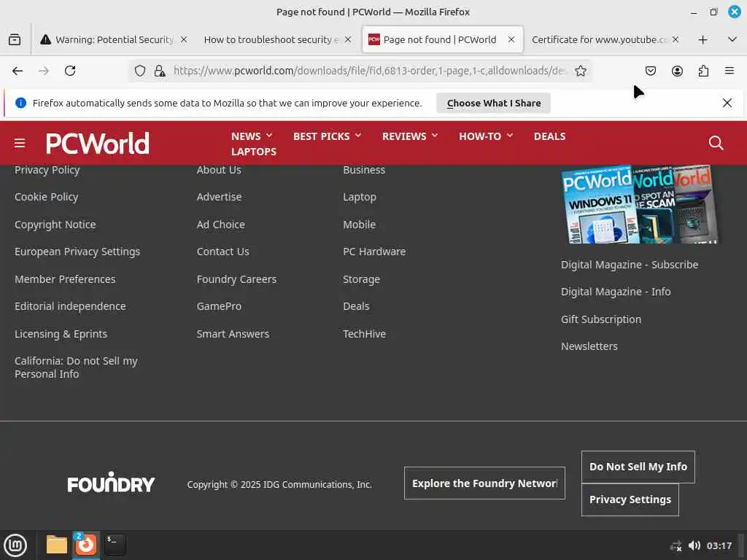The height and width of the screenshot is (560, 747).
Task: Open the European Privacy Settings link
Action: coord(77,252)
